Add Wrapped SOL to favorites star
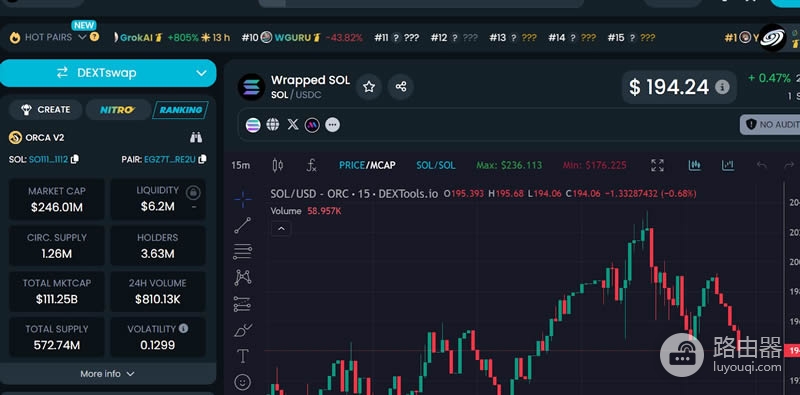Screen dimensions: 800x395 click(x=369, y=87)
